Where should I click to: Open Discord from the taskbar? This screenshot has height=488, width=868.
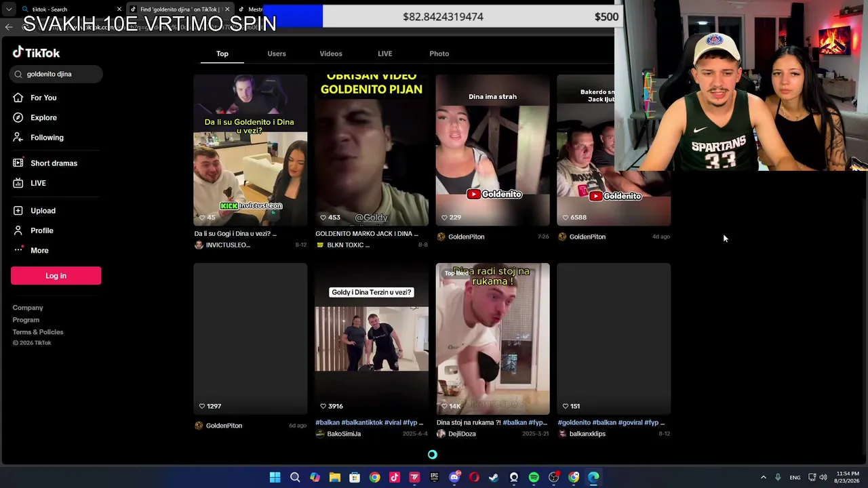[454, 477]
